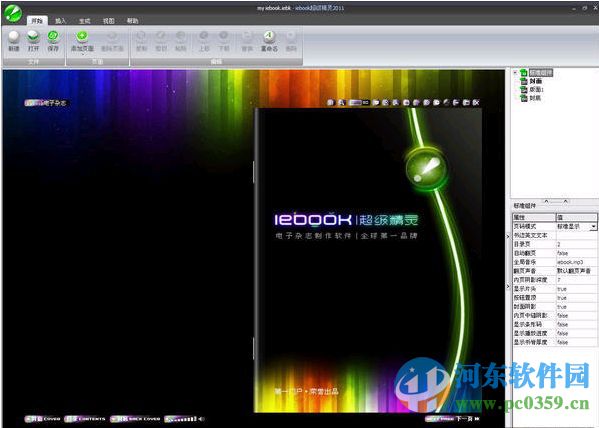Click the 电子杂志 logo in preview

(x=45, y=103)
